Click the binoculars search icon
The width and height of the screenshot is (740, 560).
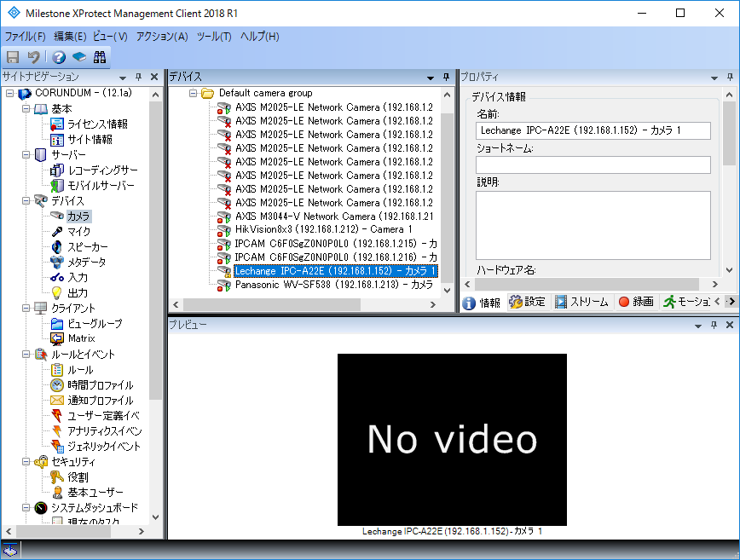pyautogui.click(x=100, y=57)
